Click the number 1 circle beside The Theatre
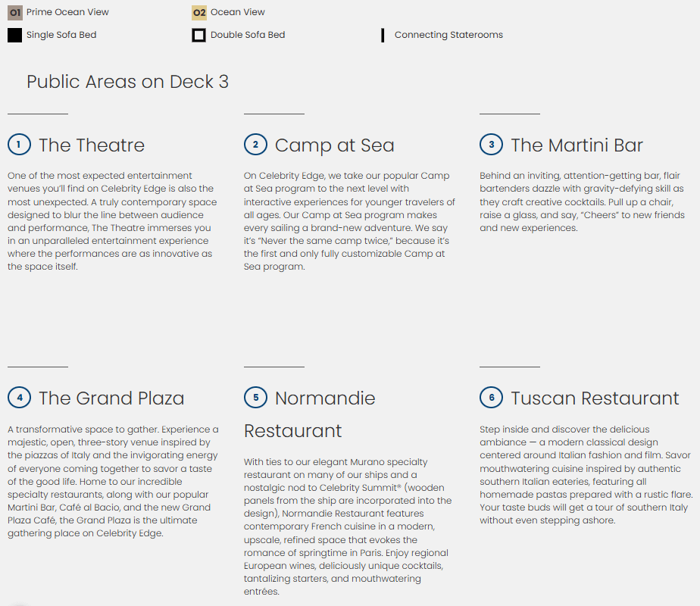 [19, 145]
